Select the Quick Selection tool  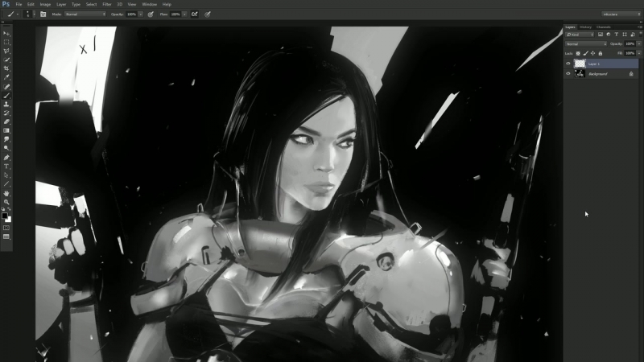point(6,60)
